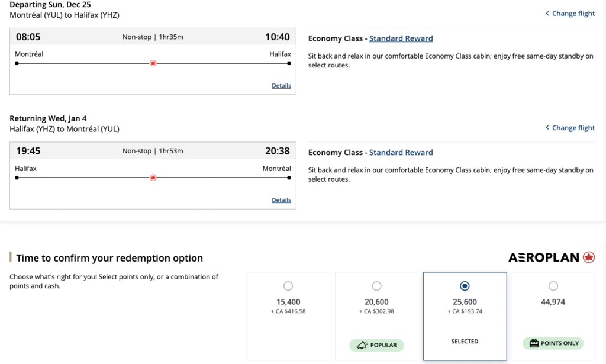Click the Air Canada maple leaf on Montréal–Halifax flight line
The width and height of the screenshot is (606, 364).
[153, 63]
